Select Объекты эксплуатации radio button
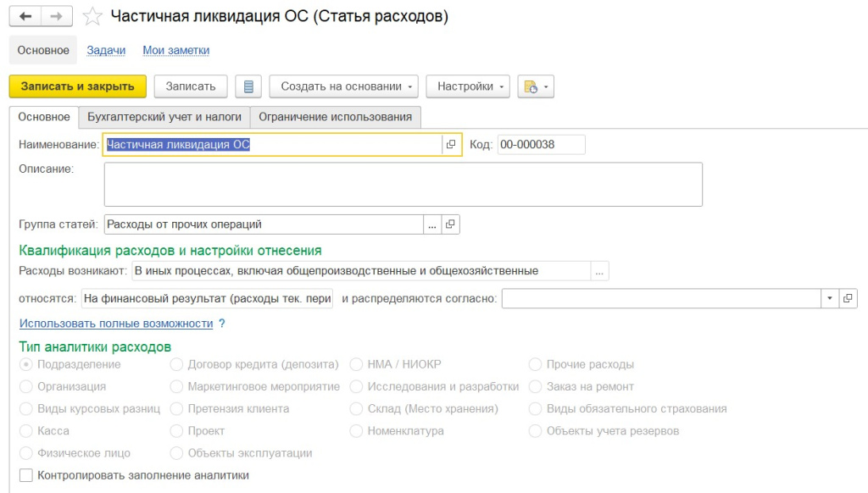Image resolution: width=868 pixels, height=493 pixels. coord(176,453)
